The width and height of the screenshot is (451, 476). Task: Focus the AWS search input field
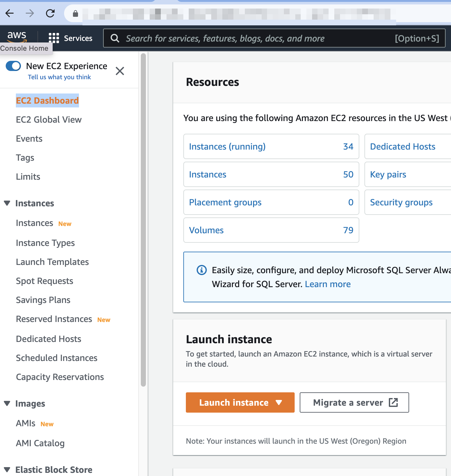tap(274, 38)
